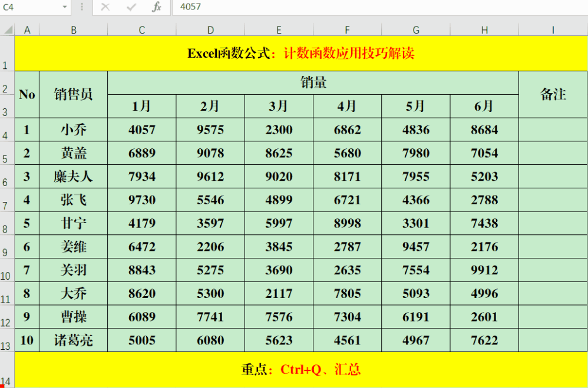The height and width of the screenshot is (388, 588).
Task: Select the 销量 merged header cell
Action: coord(313,82)
